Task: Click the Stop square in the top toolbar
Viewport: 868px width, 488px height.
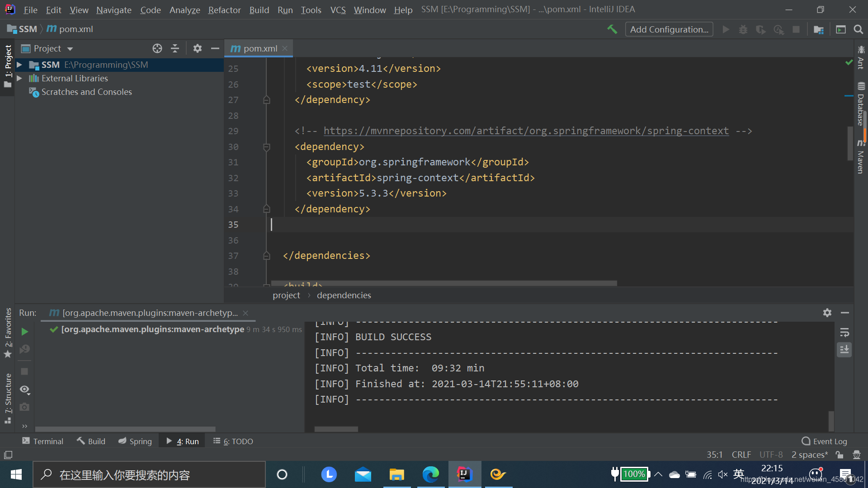Action: click(796, 29)
